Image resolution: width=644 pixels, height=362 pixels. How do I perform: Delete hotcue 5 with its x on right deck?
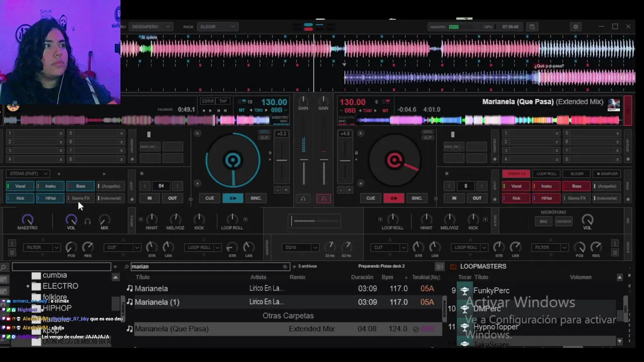618,134
